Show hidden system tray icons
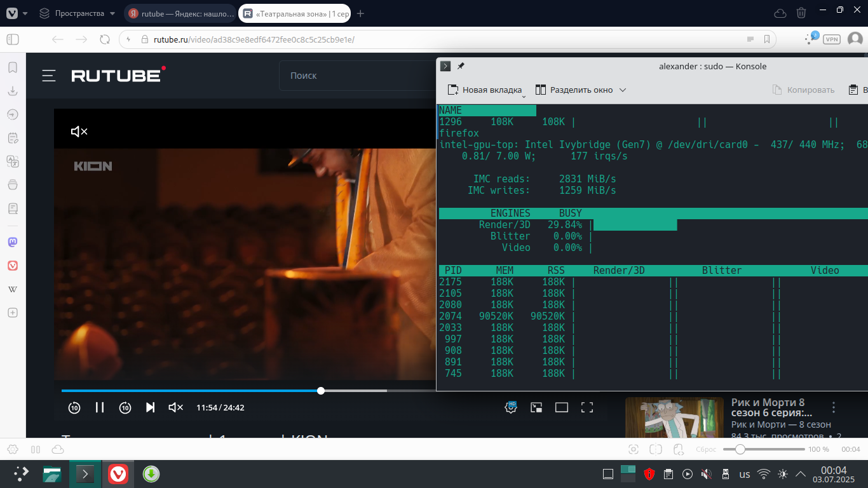The width and height of the screenshot is (868, 488). click(x=801, y=474)
